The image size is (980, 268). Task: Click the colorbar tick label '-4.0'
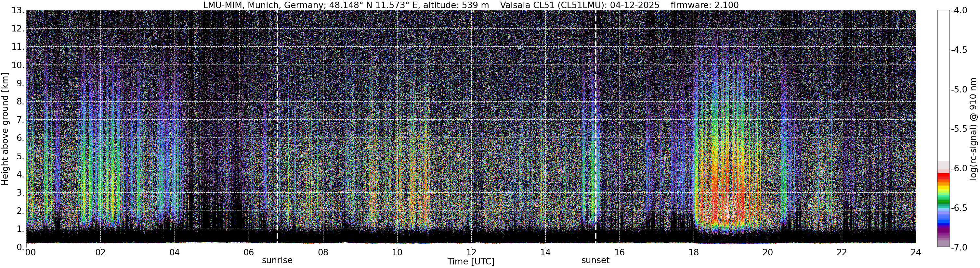click(x=959, y=11)
